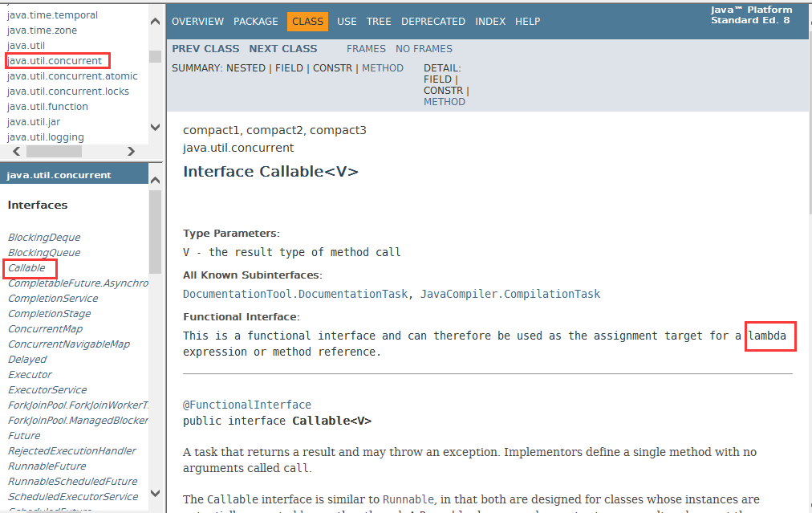
Task: Click the packages horizontal scrollbar thumb
Action: point(54,151)
